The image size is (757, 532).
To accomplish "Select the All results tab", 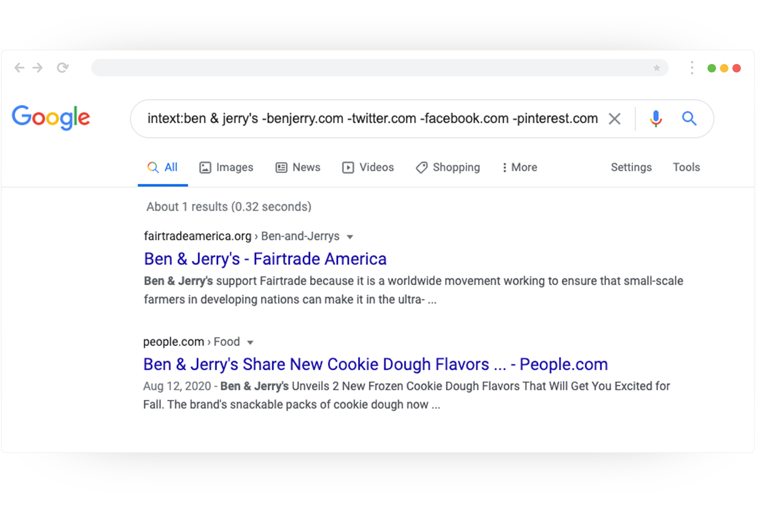I will 163,168.
